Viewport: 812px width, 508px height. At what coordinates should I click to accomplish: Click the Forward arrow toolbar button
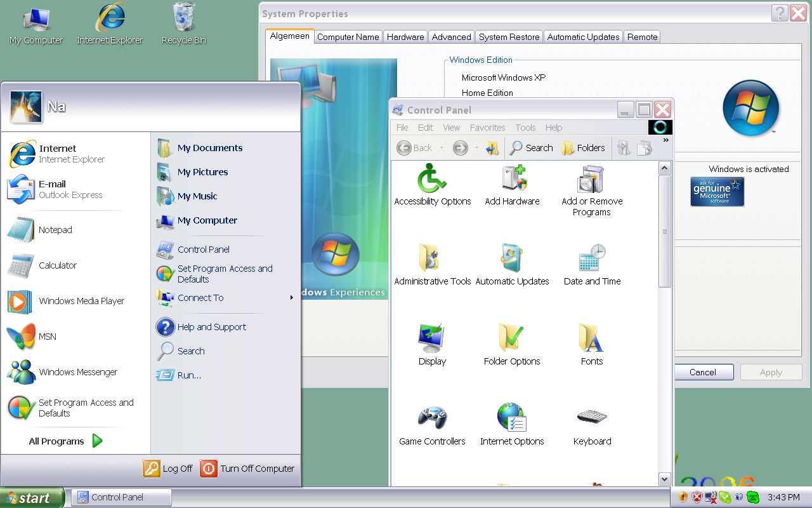coord(460,148)
